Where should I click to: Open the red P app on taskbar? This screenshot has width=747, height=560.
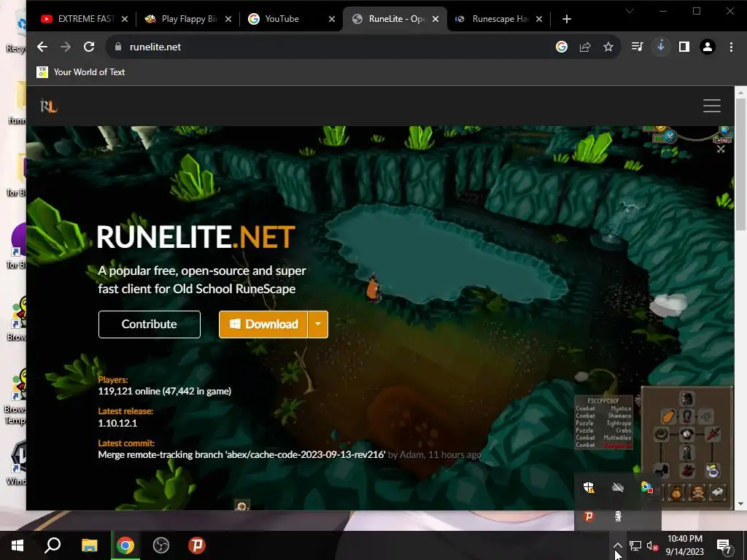point(197,545)
